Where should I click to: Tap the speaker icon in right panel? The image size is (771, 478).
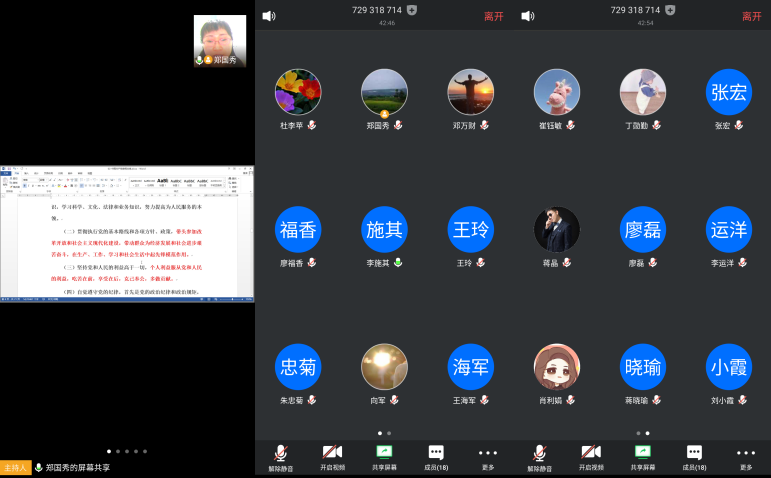pos(528,16)
